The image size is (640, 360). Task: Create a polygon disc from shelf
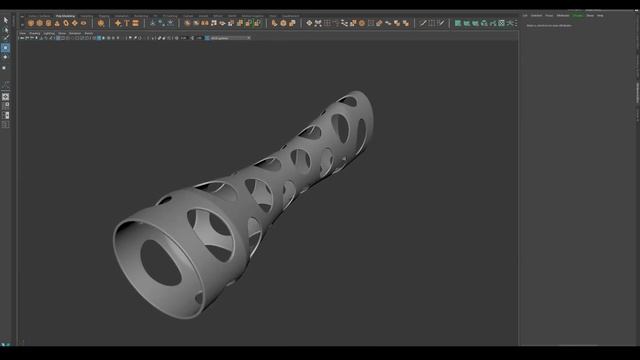(x=84, y=23)
